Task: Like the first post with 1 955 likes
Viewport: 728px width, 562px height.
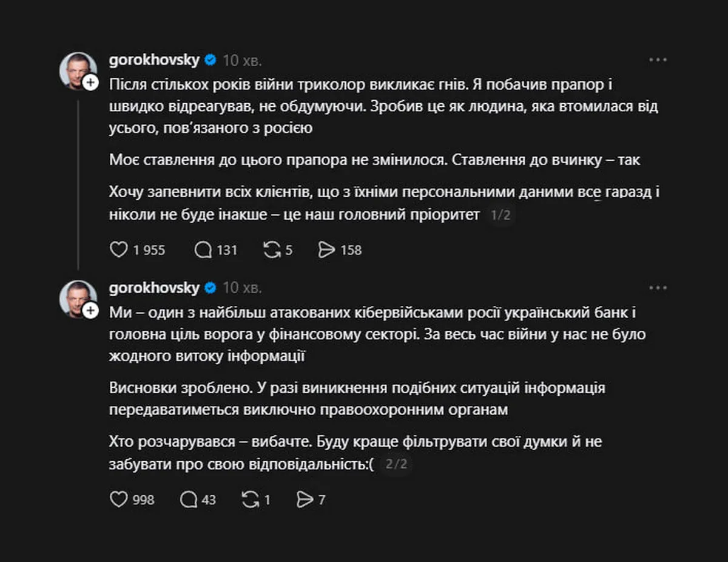Action: [x=119, y=249]
